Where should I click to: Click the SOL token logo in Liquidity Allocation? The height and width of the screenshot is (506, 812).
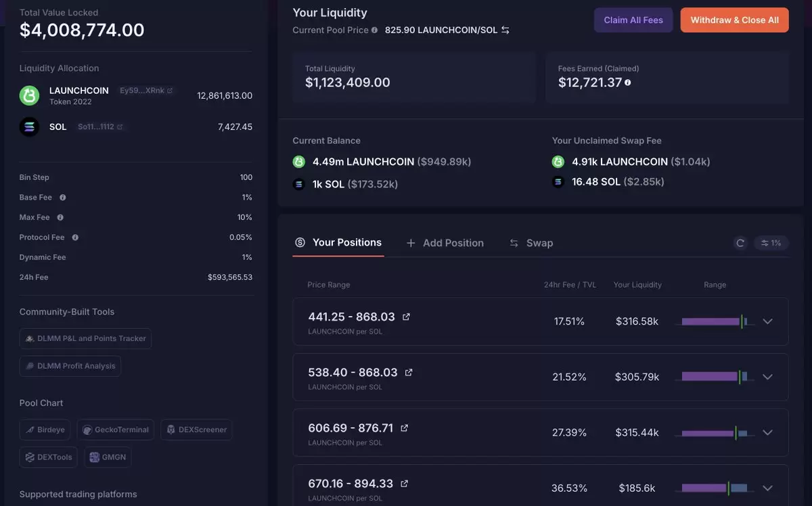point(29,127)
